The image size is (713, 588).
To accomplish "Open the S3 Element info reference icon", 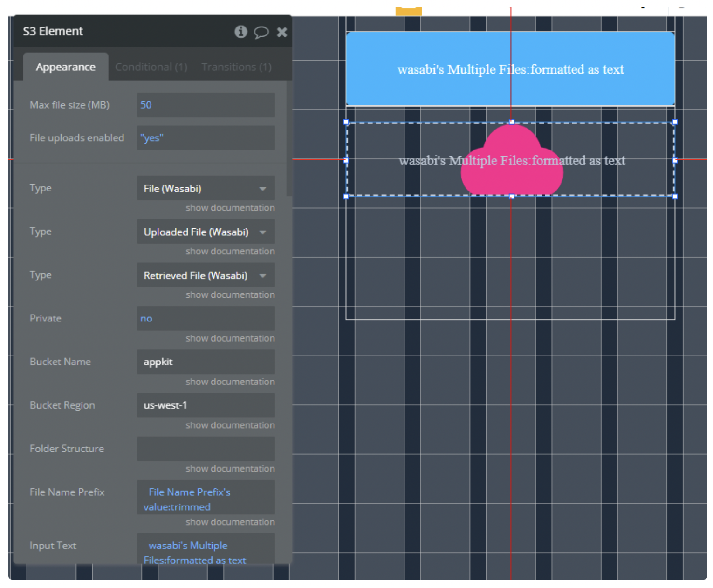I will coord(240,32).
